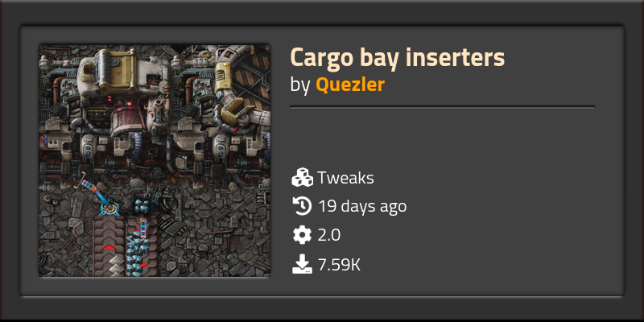Image resolution: width=644 pixels, height=322 pixels.
Task: Click the downloads arrow tray icon
Action: point(302,263)
